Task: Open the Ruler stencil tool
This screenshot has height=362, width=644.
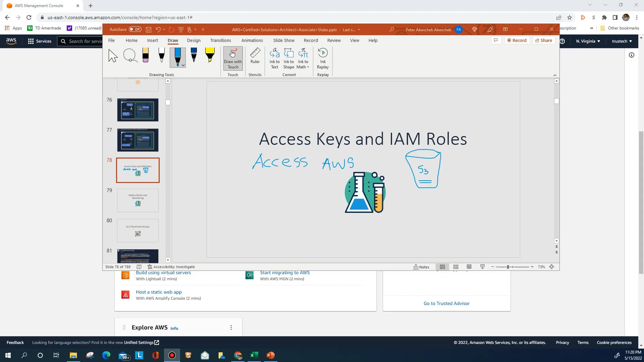Action: [x=255, y=57]
